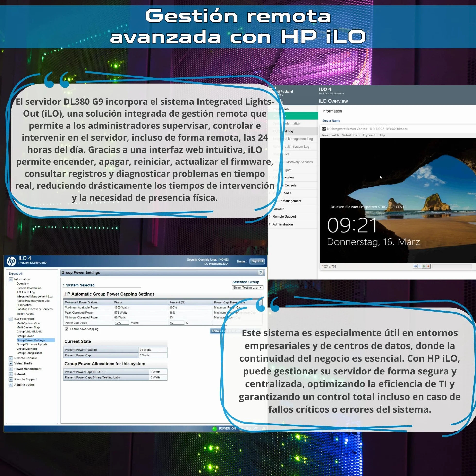
Task: Click the 36% Peak Observed Power percentage
Action: point(172,313)
